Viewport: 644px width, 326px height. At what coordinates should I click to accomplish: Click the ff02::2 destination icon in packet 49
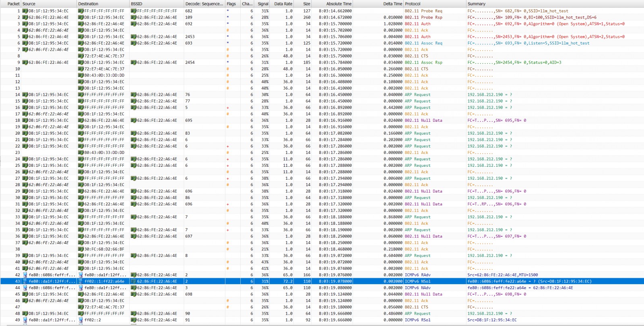(x=81, y=320)
